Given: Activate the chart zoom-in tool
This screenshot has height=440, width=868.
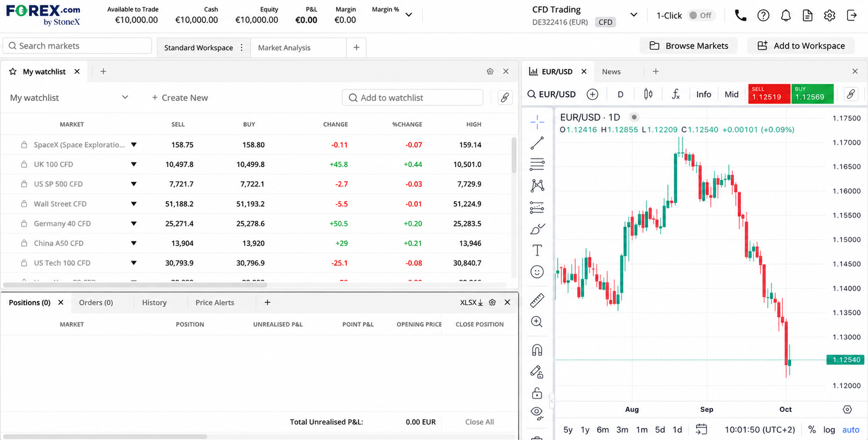Looking at the screenshot, I should coord(537,322).
